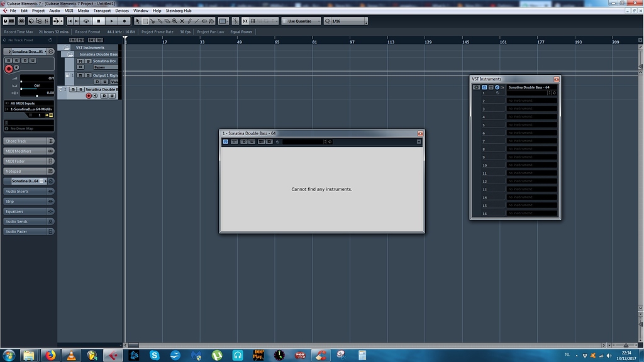The height and width of the screenshot is (362, 644).
Task: Open the MIDI output routing 1-SonatinaD dropdown
Action: pos(29,109)
